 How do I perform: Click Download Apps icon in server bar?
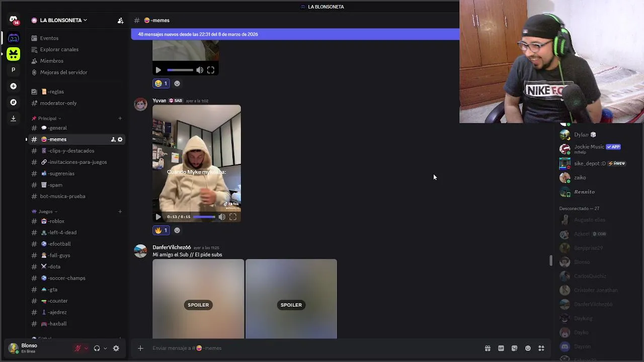(x=14, y=118)
